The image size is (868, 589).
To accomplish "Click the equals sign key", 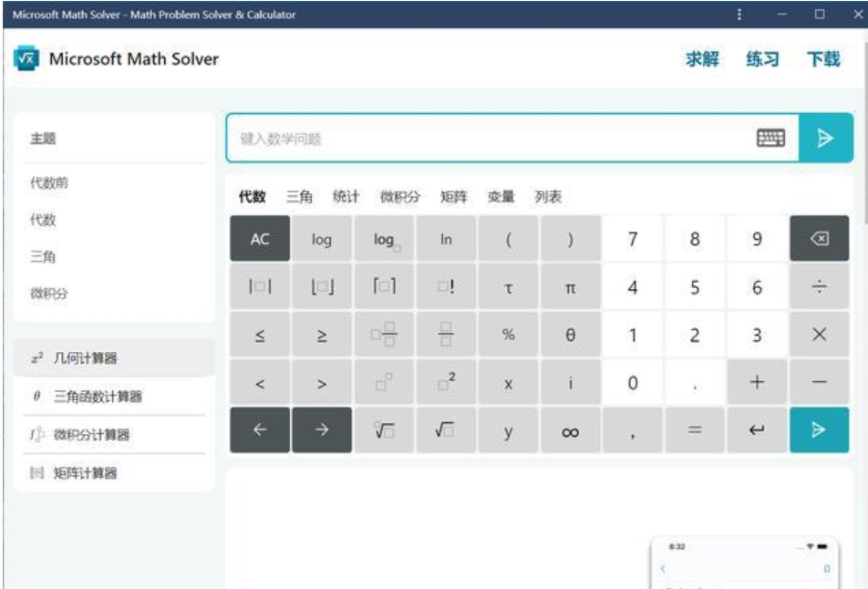I will 695,430.
